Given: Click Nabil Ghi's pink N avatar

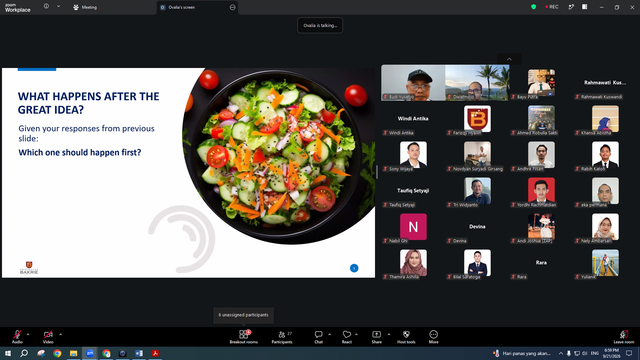Looking at the screenshot, I should coord(413,227).
